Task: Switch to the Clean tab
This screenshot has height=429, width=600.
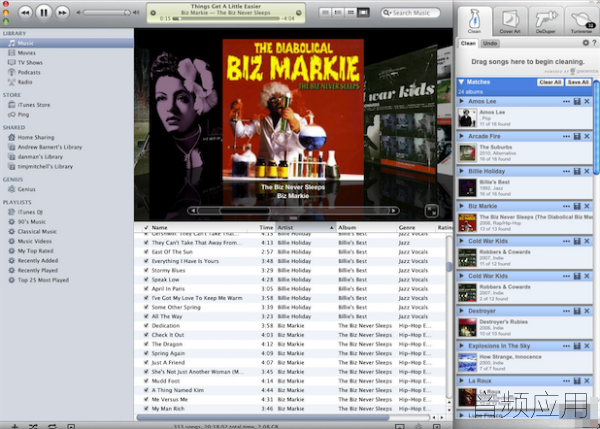Action: tap(468, 43)
